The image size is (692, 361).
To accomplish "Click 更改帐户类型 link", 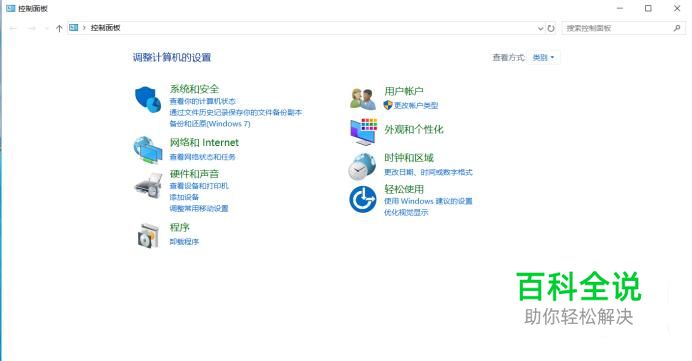I will [x=416, y=105].
